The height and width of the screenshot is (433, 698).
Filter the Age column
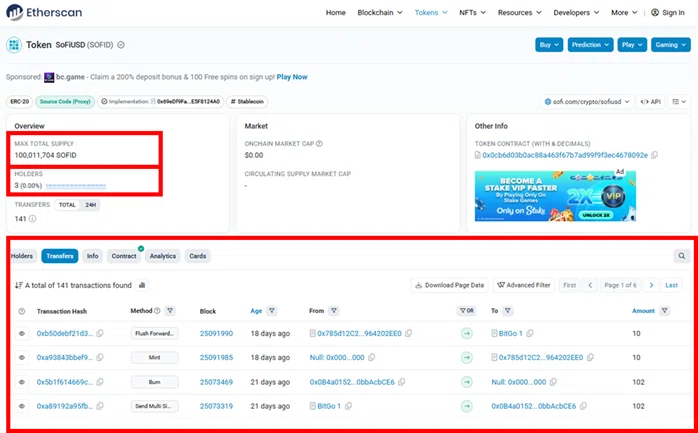(272, 311)
